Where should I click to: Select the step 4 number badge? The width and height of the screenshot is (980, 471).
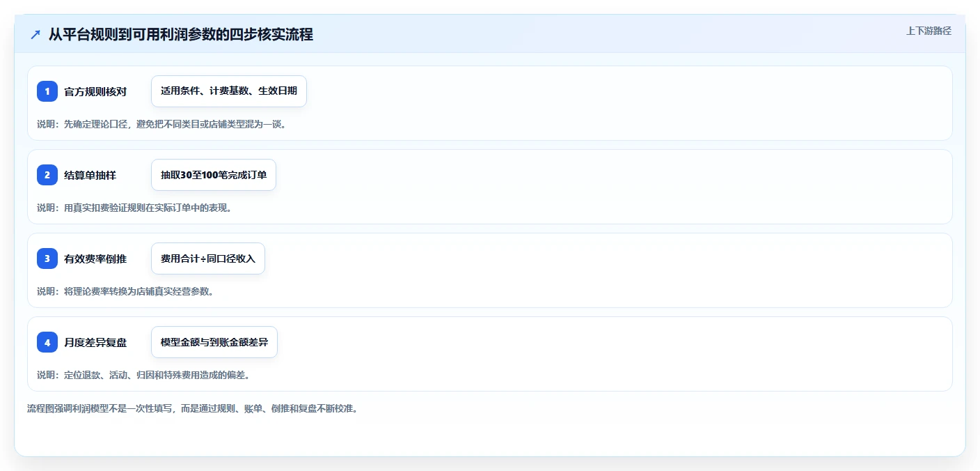click(x=47, y=342)
